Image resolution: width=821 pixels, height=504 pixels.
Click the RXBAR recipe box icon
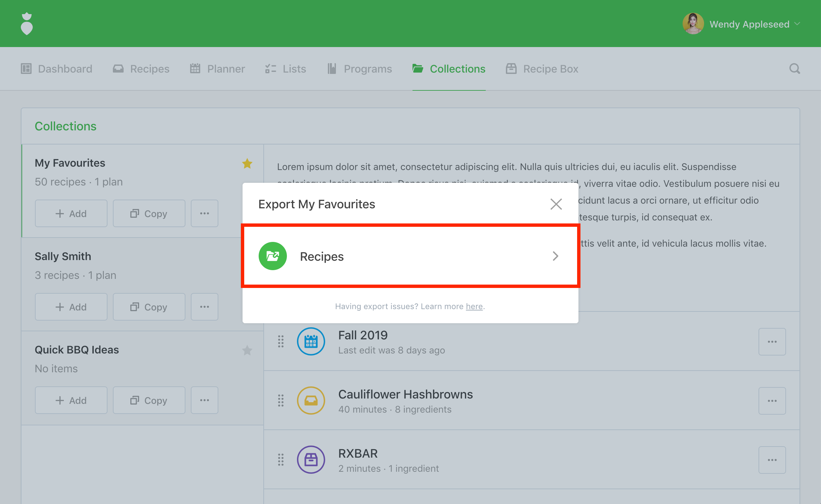(311, 460)
